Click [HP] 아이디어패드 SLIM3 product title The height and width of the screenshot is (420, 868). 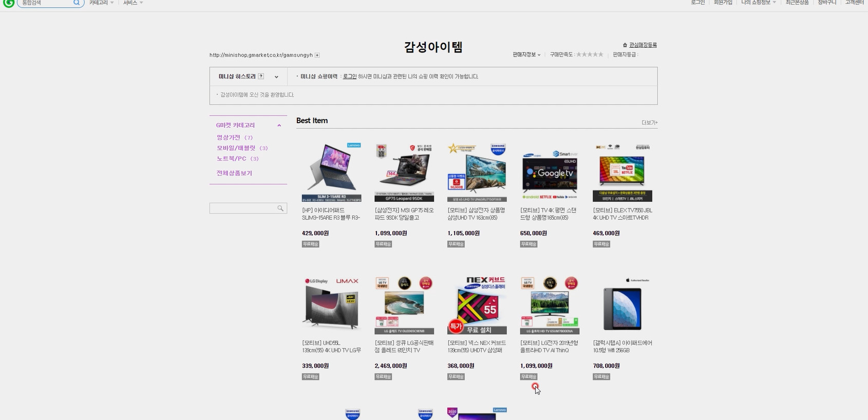pos(331,214)
